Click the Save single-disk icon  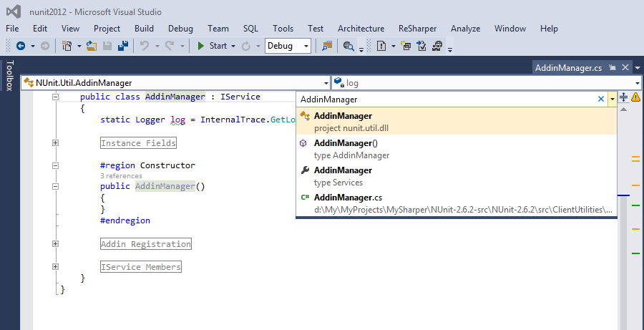point(107,46)
